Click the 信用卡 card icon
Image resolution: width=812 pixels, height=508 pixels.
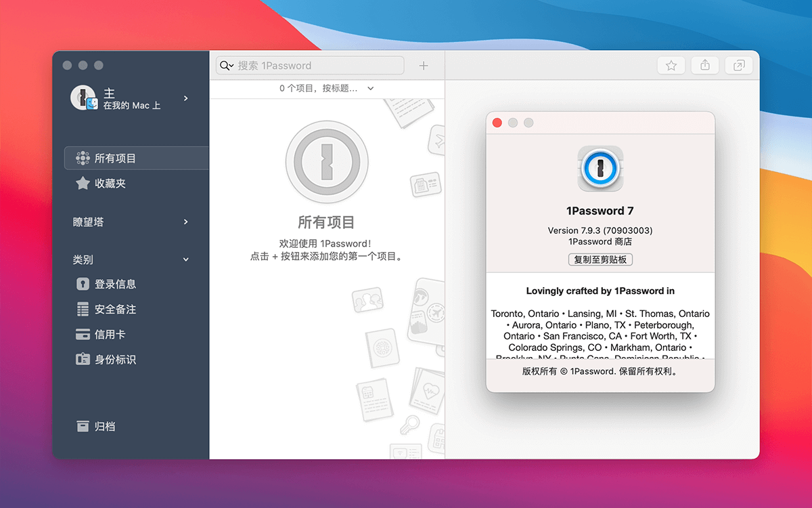coord(83,335)
